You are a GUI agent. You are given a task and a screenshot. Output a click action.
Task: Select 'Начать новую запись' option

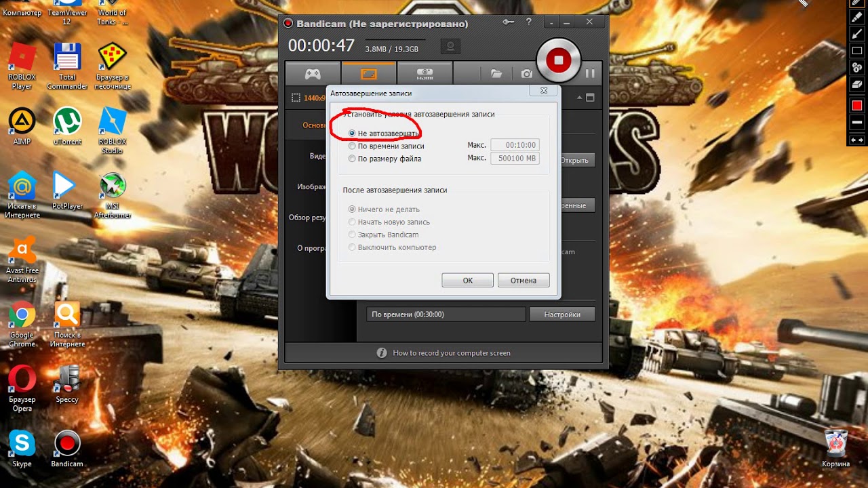coord(352,222)
